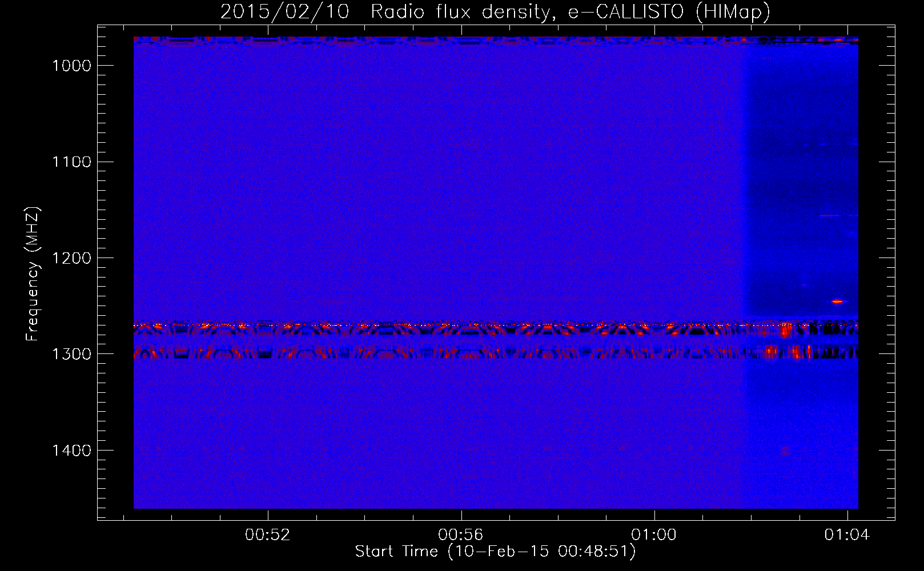The width and height of the screenshot is (924, 571).
Task: Click the 1000 frequency tick label
Action: [x=71, y=66]
